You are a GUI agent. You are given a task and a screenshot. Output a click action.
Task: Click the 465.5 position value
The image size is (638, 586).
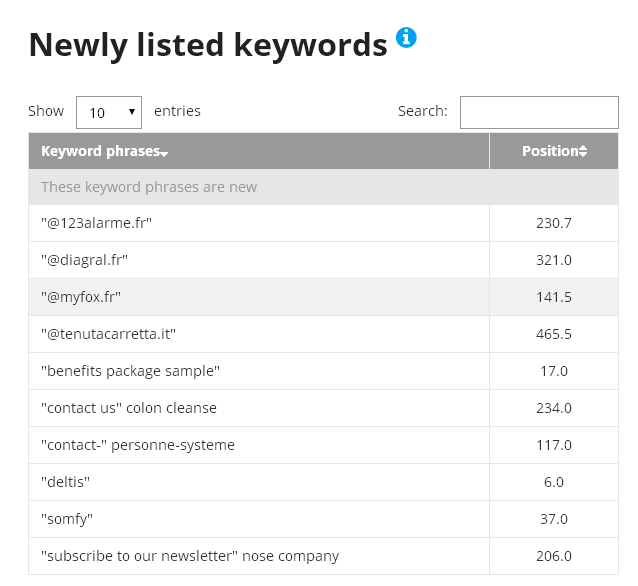pos(554,334)
